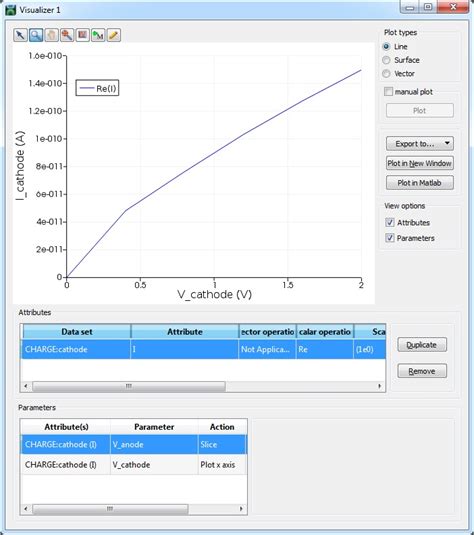Select the V_cathode parameter cell
The width and height of the screenshot is (474, 535).
[154, 464]
